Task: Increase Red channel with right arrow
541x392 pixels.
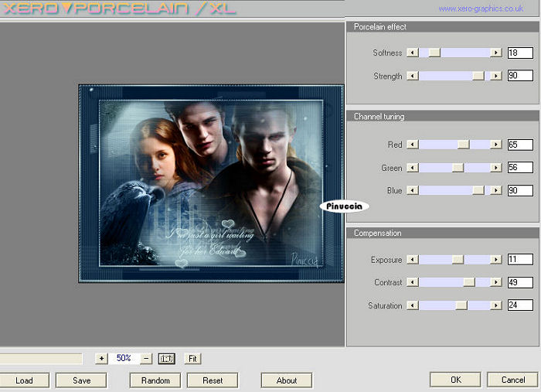Action: click(496, 145)
